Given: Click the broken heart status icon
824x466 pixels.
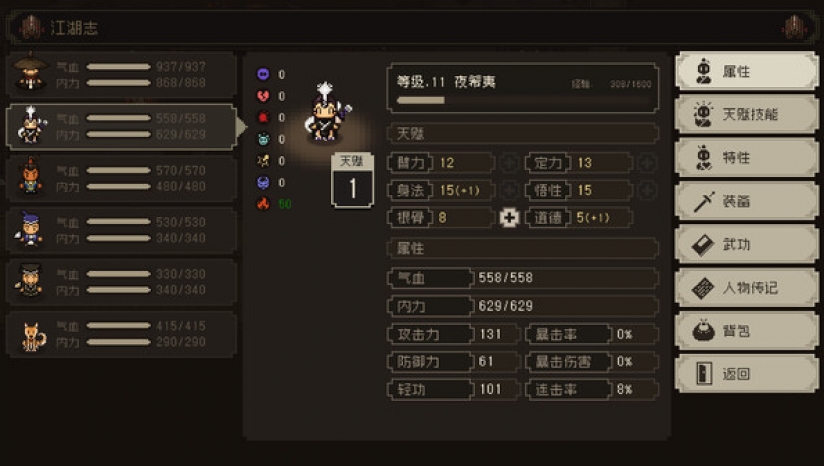Looking at the screenshot, I should click(x=263, y=96).
